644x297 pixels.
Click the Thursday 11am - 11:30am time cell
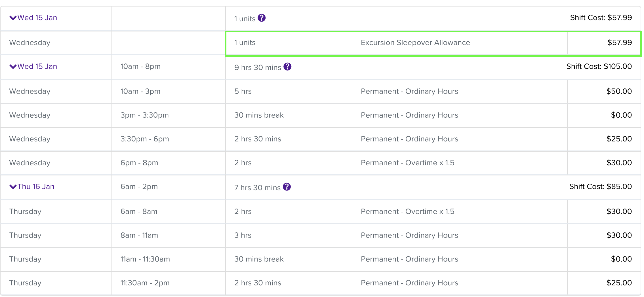click(169, 259)
